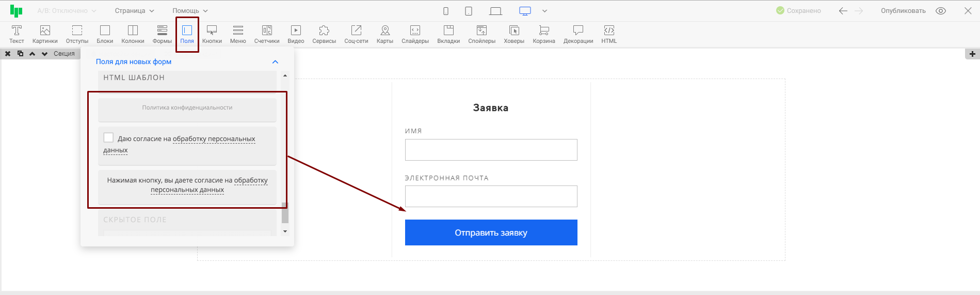Select the Text tool icon

click(17, 34)
